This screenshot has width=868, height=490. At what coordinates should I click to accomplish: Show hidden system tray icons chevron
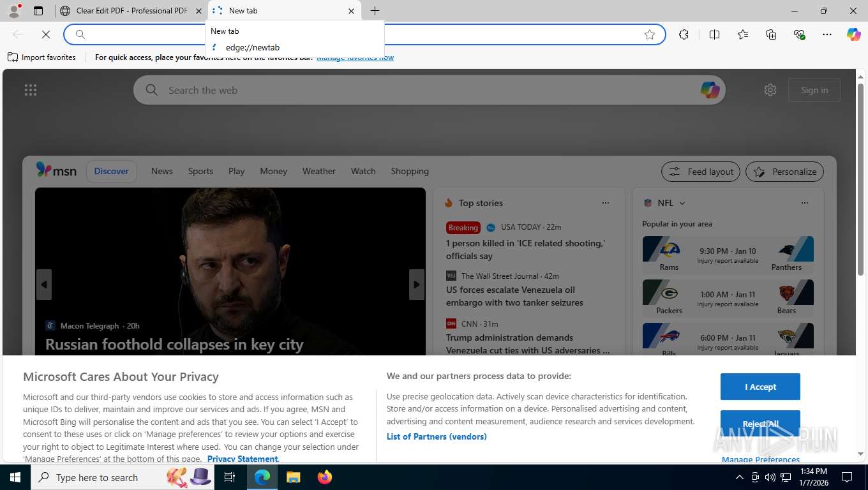tap(740, 477)
